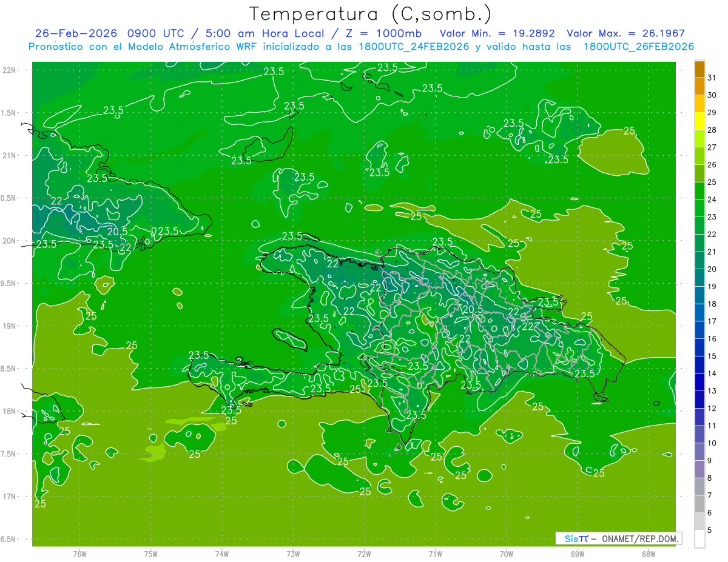Click legend scale value "8"
The height and width of the screenshot is (562, 728).
pos(710,478)
